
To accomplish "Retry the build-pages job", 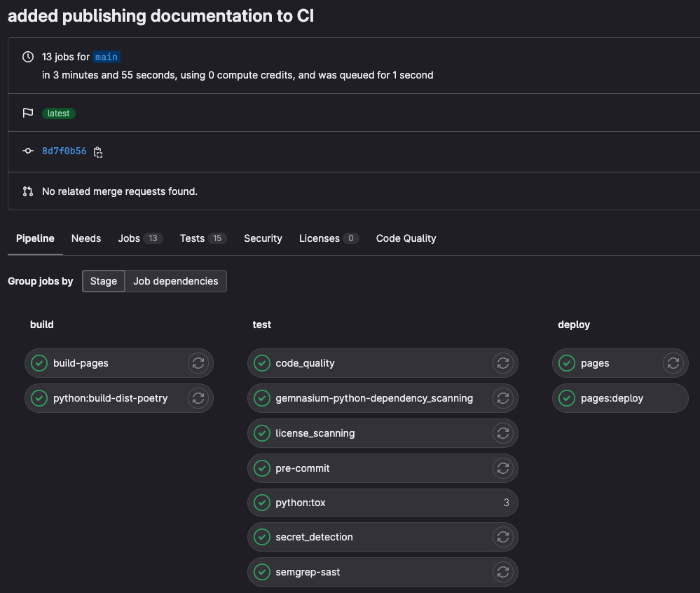I will pos(198,363).
